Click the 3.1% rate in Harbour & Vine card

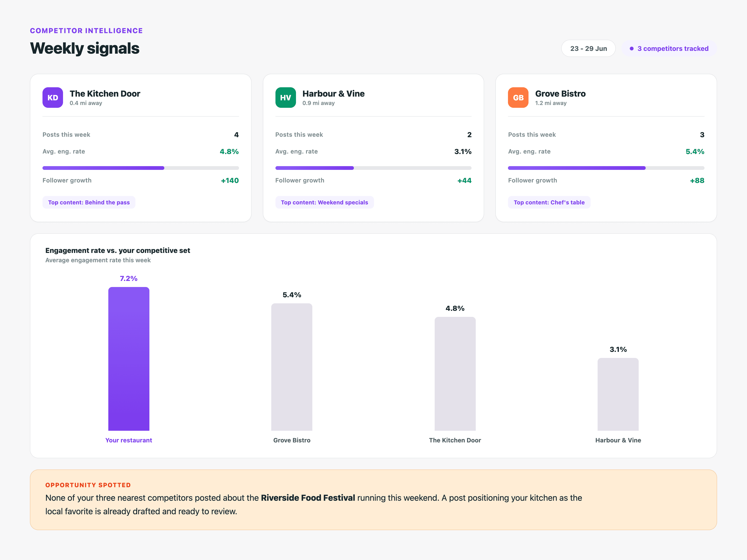coord(463,152)
